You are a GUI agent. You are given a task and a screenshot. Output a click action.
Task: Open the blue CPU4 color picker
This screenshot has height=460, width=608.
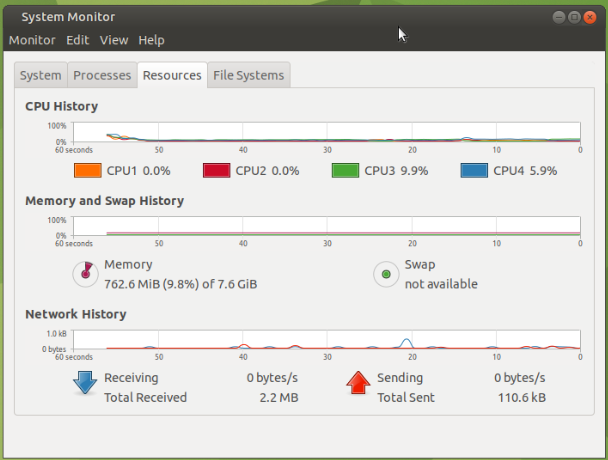click(x=475, y=171)
